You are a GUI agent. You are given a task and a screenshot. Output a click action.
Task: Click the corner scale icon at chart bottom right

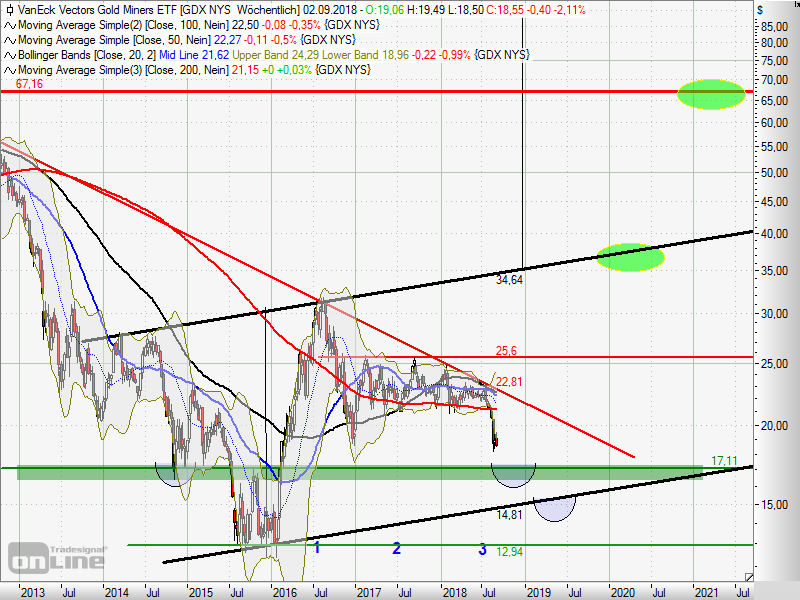click(x=748, y=577)
